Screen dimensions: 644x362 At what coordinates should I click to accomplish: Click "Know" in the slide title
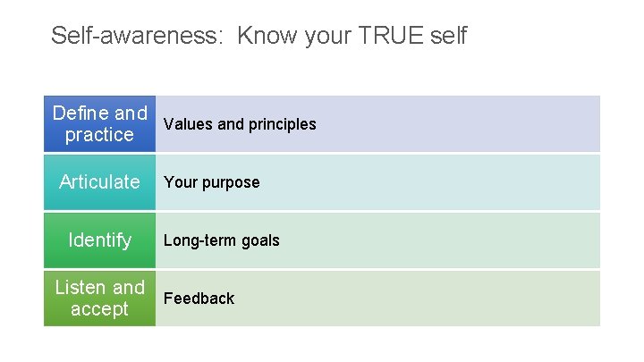[x=267, y=36]
